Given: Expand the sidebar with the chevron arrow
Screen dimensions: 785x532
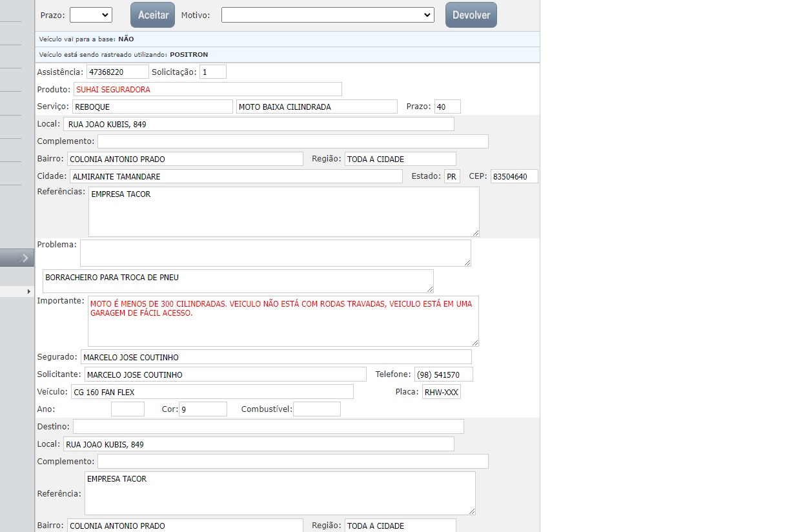Looking at the screenshot, I should pyautogui.click(x=17, y=258).
